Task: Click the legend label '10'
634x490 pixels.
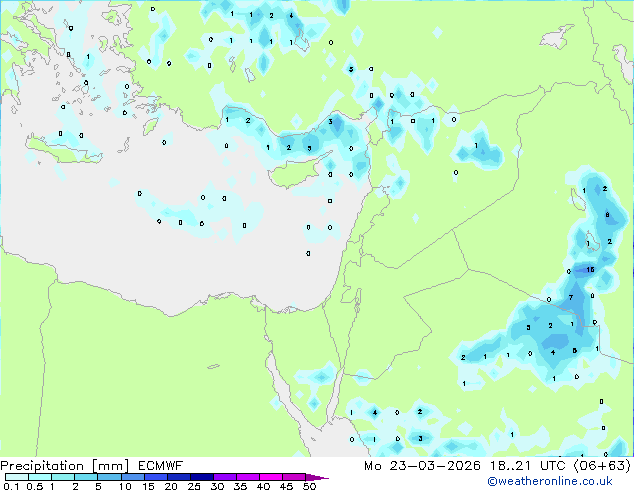Action: [x=125, y=486]
